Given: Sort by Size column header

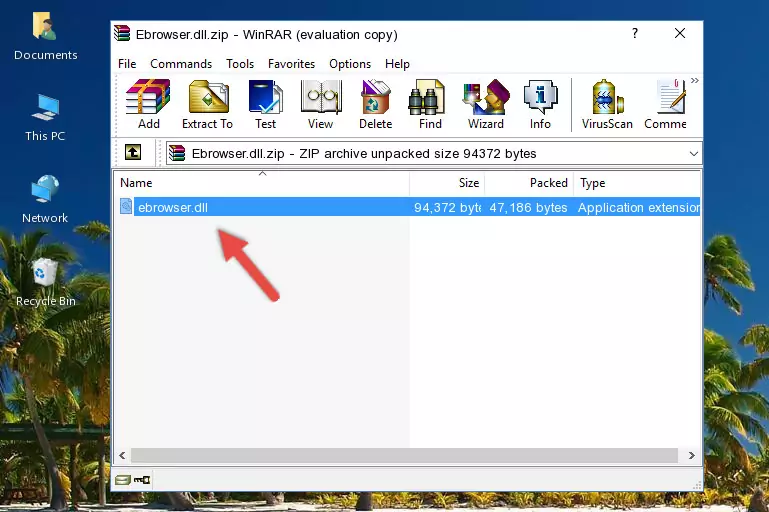Looking at the screenshot, I should pos(447,183).
